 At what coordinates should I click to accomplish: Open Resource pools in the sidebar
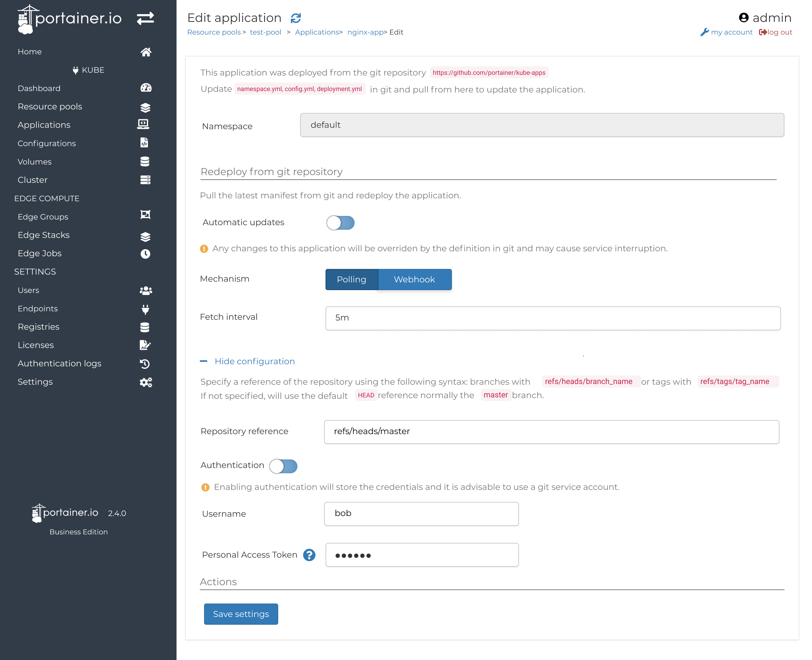click(50, 107)
